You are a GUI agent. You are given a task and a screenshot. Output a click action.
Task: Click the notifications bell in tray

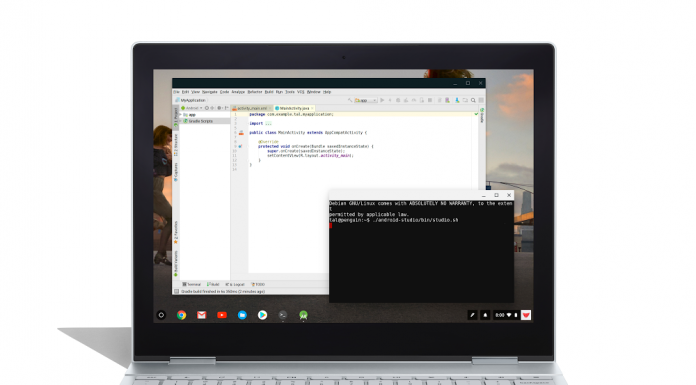pos(485,315)
